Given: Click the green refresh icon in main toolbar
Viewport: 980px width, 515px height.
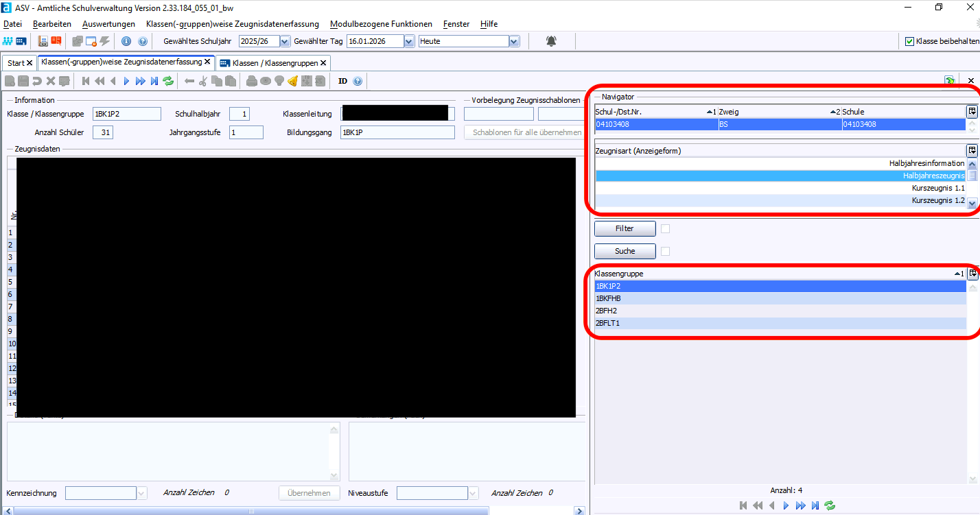Looking at the screenshot, I should [168, 81].
